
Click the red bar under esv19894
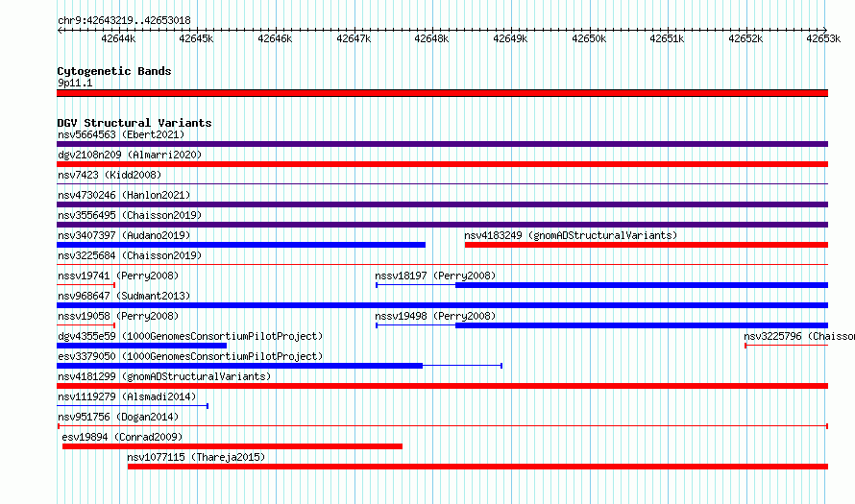pyautogui.click(x=232, y=446)
